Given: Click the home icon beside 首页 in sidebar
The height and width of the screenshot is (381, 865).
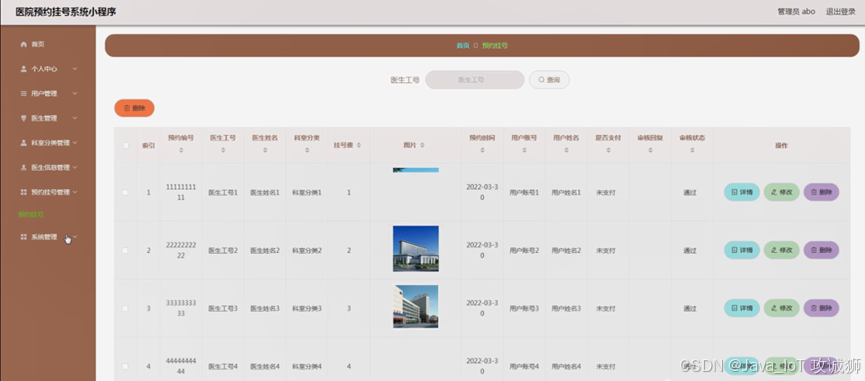Looking at the screenshot, I should [23, 44].
